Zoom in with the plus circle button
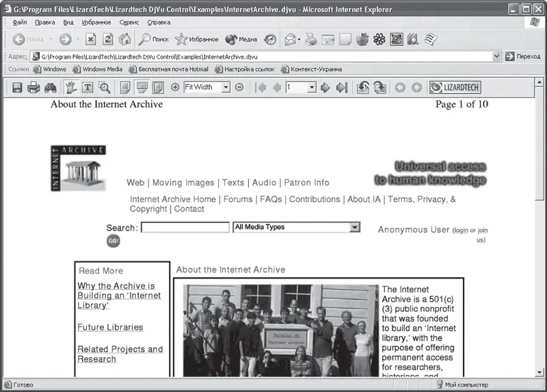Image resolution: width=547 pixels, height=392 pixels. pos(175,87)
